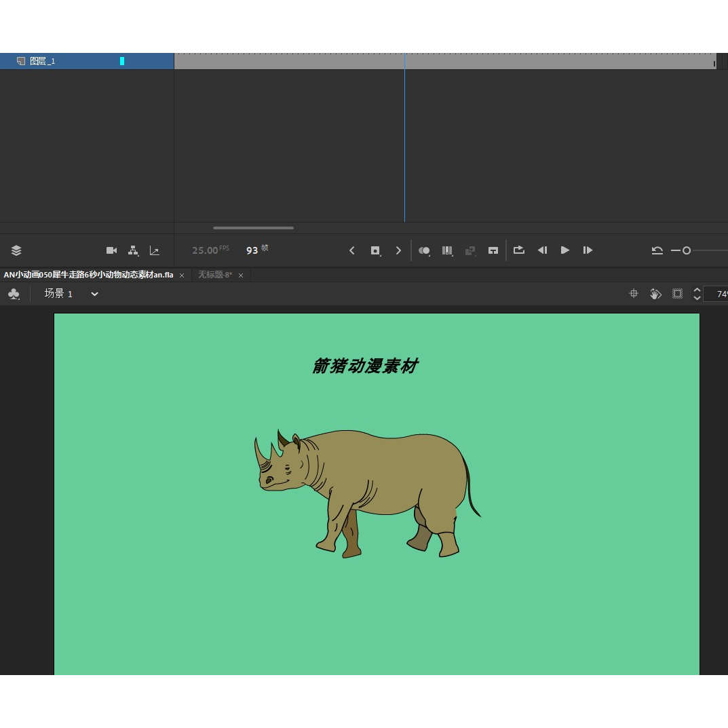This screenshot has height=728, width=728.
Task: Show layer depth panel icon
Action: [x=155, y=251]
